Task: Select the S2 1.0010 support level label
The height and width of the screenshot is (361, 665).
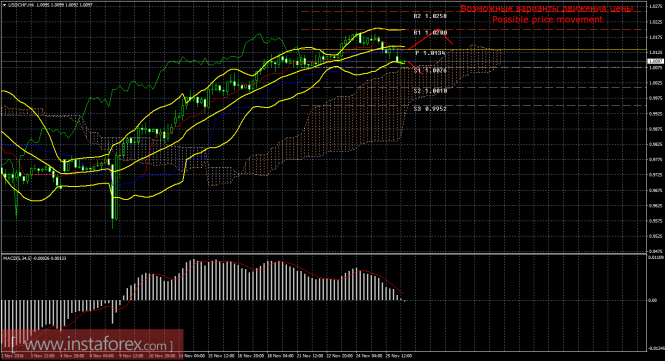Action: coord(430,91)
